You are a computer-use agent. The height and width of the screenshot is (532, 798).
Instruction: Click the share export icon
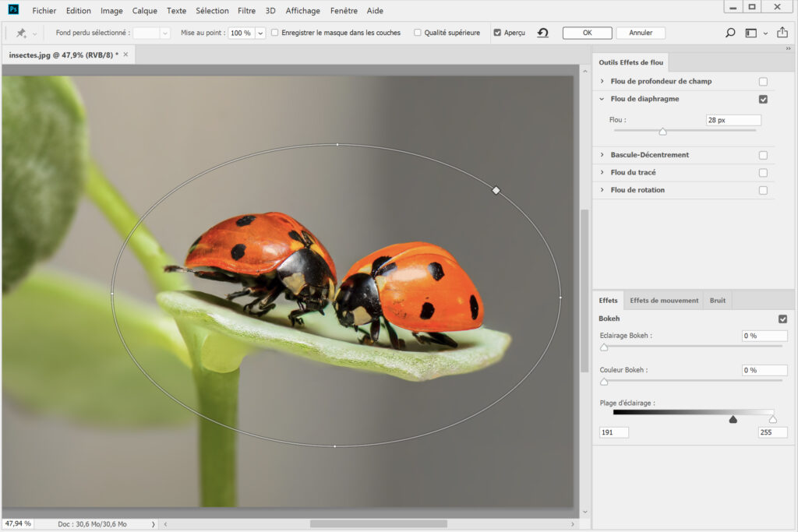pyautogui.click(x=782, y=33)
